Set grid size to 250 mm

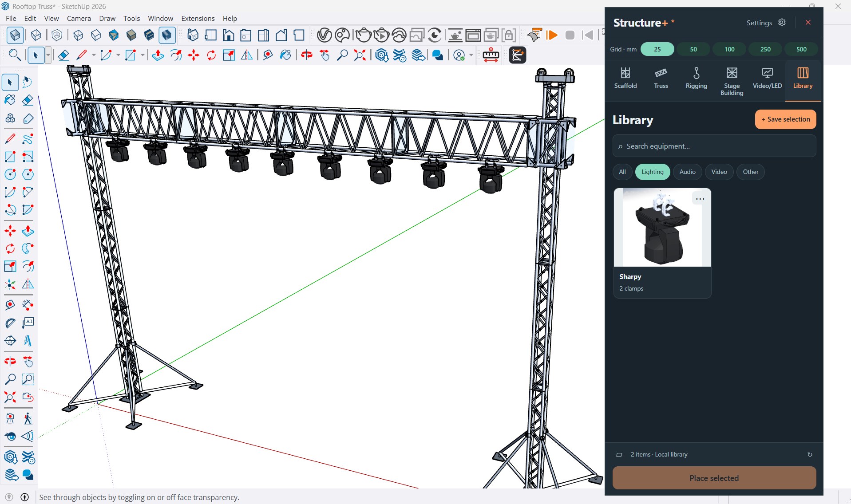[x=765, y=49]
